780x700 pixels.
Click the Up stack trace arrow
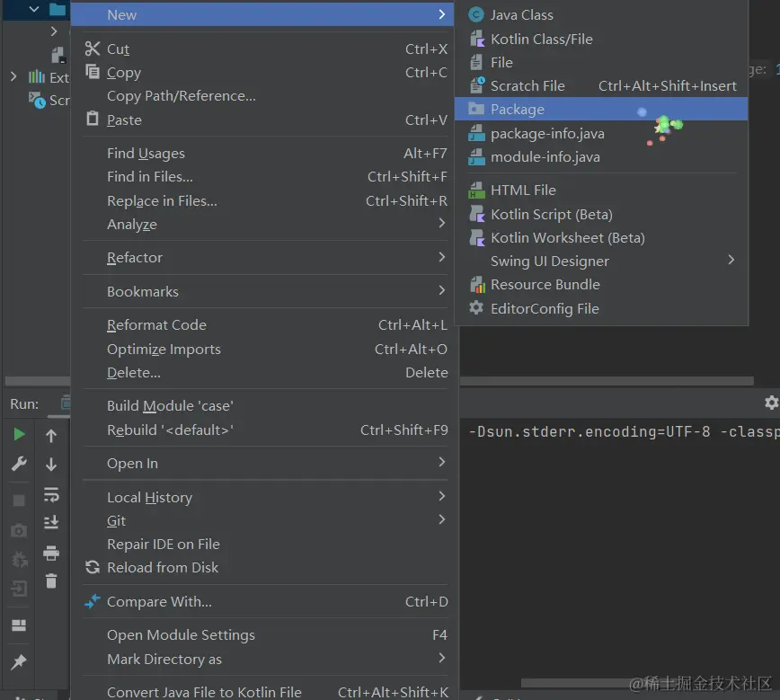51,436
